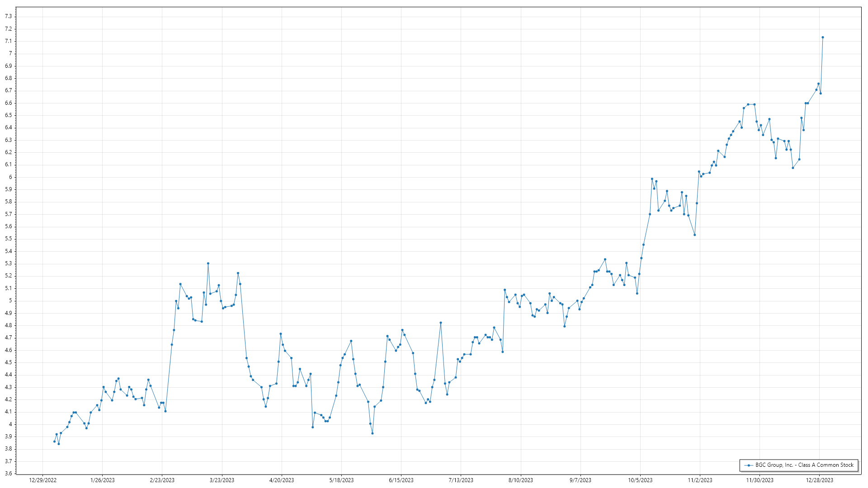The height and width of the screenshot is (488, 868).
Task: Select the 12/28/2023 x-axis date label
Action: point(819,480)
